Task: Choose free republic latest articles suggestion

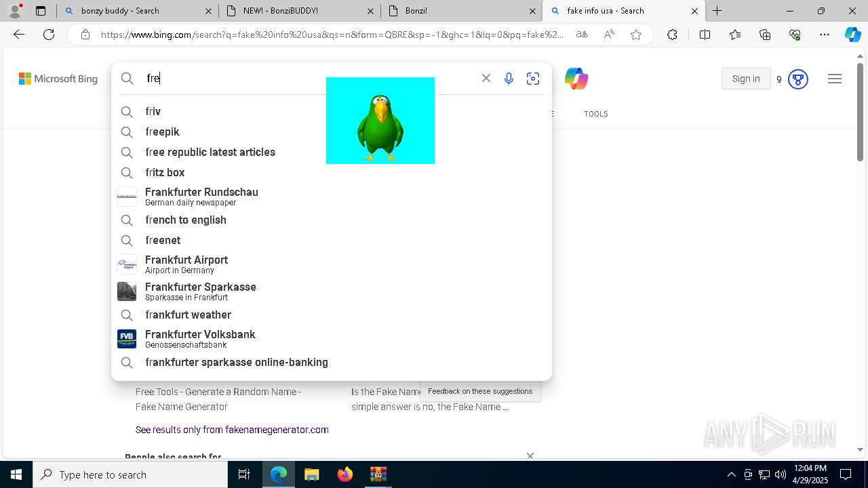Action: point(332,152)
